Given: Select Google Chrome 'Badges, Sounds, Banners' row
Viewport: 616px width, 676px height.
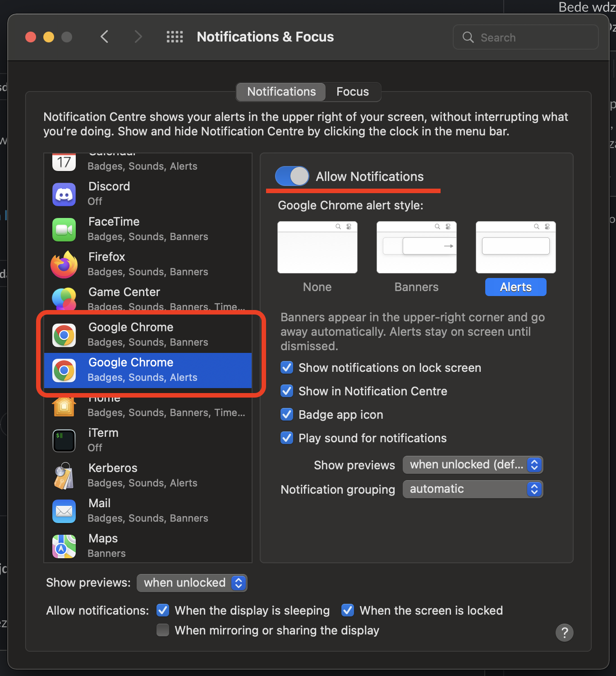Looking at the screenshot, I should 148,335.
